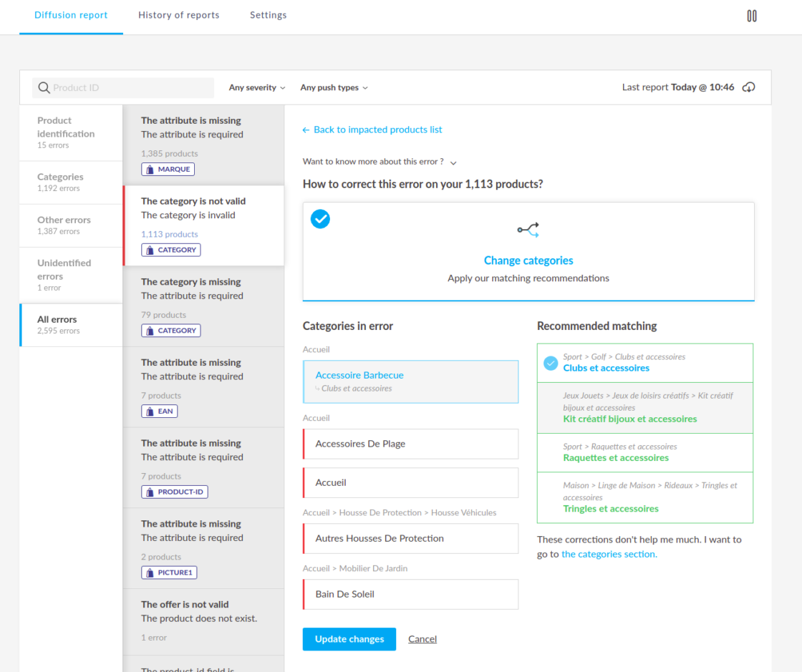Click the PICTURE1 attribute tag
Viewport: 802px width, 672px height.
point(168,573)
